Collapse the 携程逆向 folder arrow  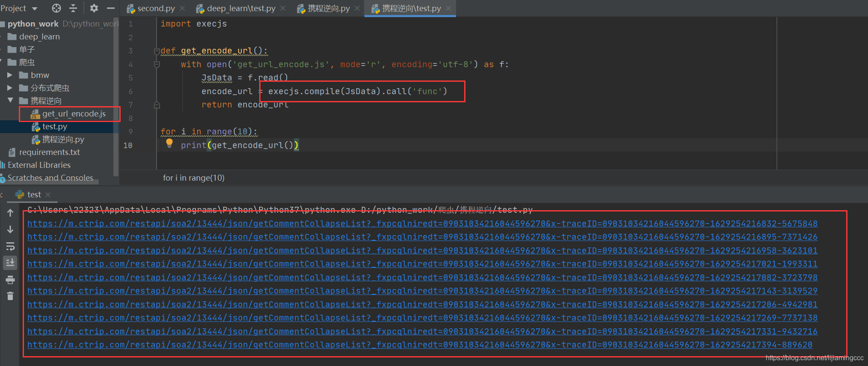coord(10,100)
